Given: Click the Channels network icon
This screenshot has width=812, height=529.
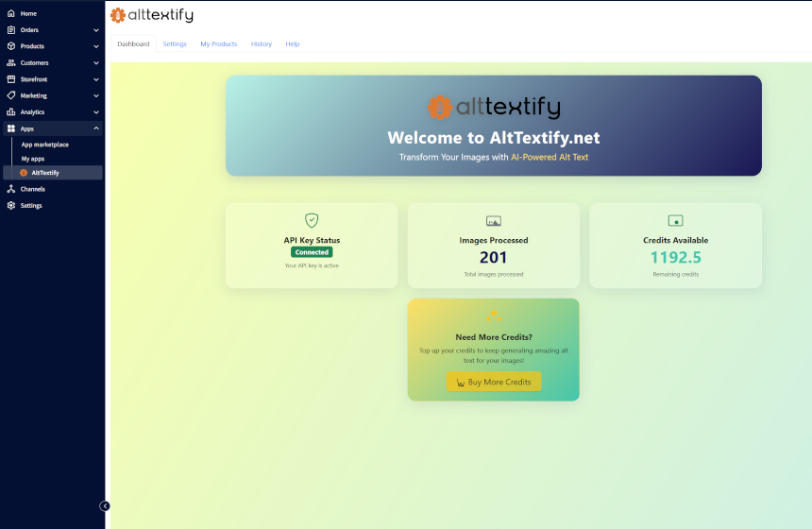Looking at the screenshot, I should pos(11,189).
